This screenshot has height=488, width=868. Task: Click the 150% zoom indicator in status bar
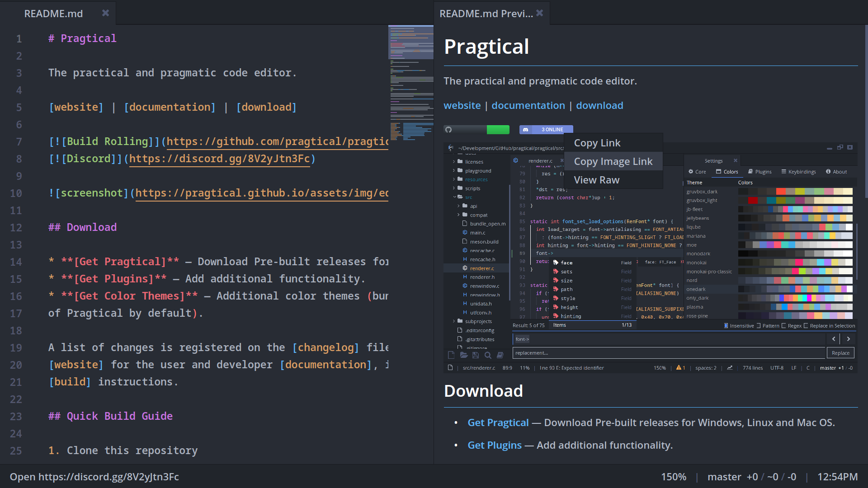[x=674, y=477]
